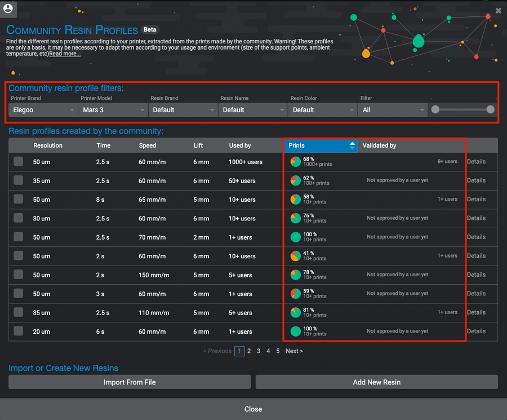Select the 20 um profile checkbox
507x420 pixels.
point(19,331)
